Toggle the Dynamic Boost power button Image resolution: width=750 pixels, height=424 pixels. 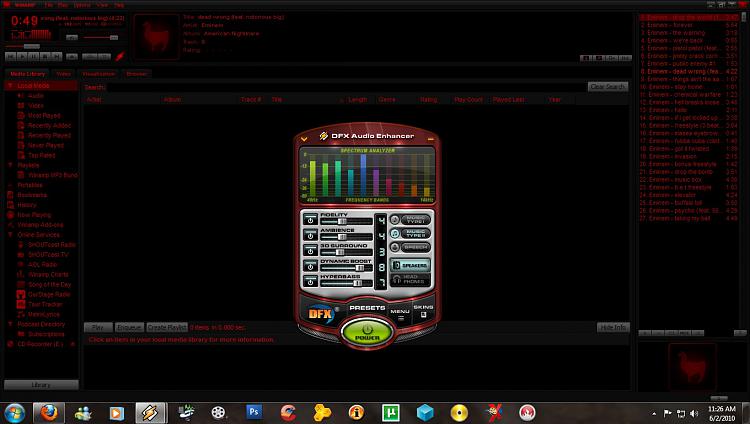[310, 266]
